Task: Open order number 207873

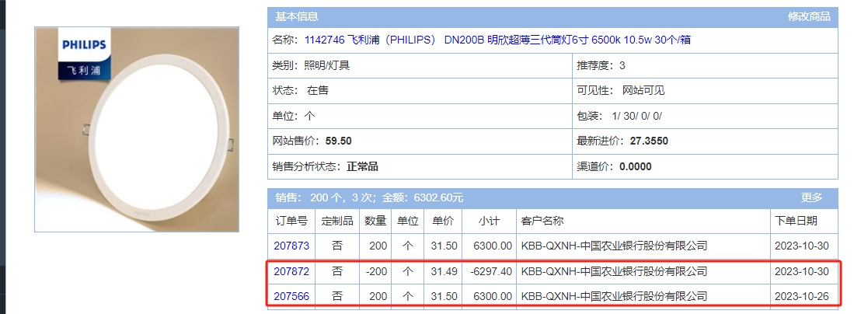Action: tap(291, 246)
